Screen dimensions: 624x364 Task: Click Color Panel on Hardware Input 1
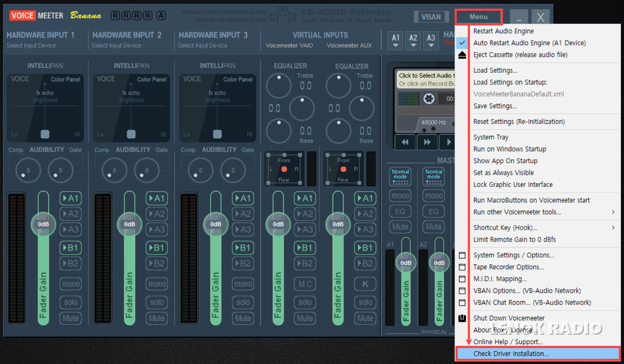point(66,79)
